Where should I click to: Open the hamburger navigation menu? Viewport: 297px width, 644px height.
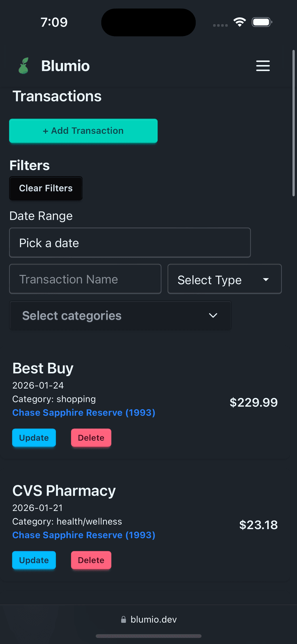click(x=263, y=66)
